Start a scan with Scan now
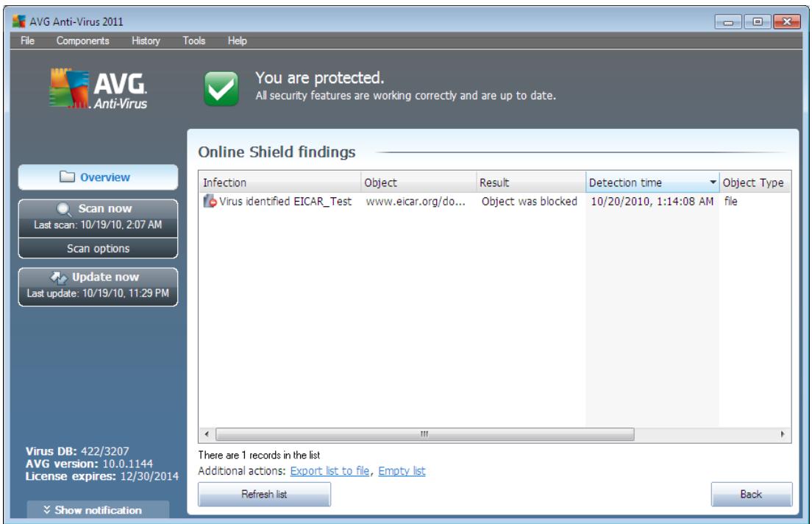This screenshot has height=524, width=812. point(98,216)
